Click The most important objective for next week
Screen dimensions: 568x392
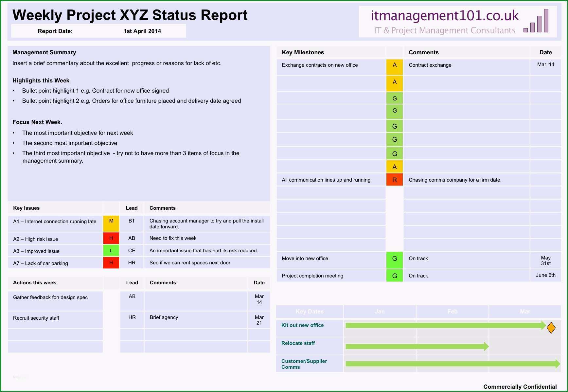point(78,133)
